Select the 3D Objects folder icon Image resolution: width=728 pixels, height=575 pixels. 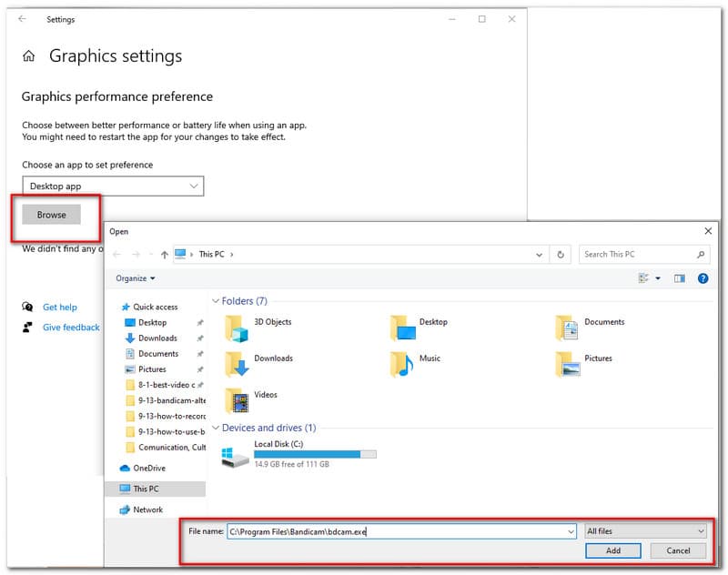pyautogui.click(x=237, y=329)
